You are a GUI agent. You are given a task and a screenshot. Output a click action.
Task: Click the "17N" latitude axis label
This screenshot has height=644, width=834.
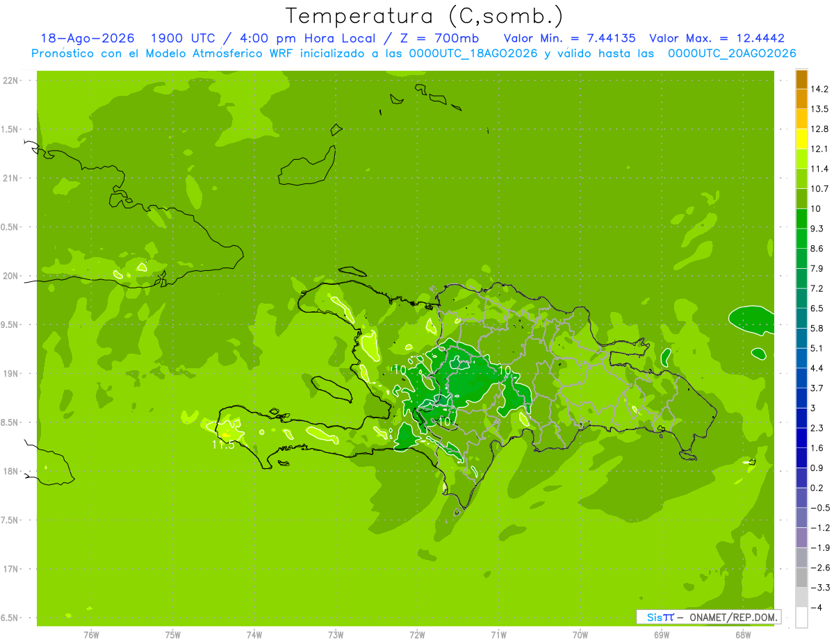click(x=11, y=569)
